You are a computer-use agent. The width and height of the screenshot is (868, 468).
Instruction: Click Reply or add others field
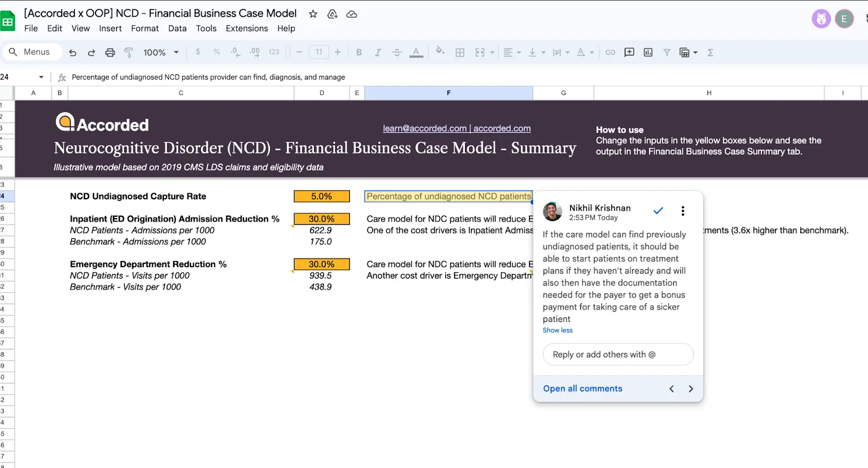[x=618, y=355]
